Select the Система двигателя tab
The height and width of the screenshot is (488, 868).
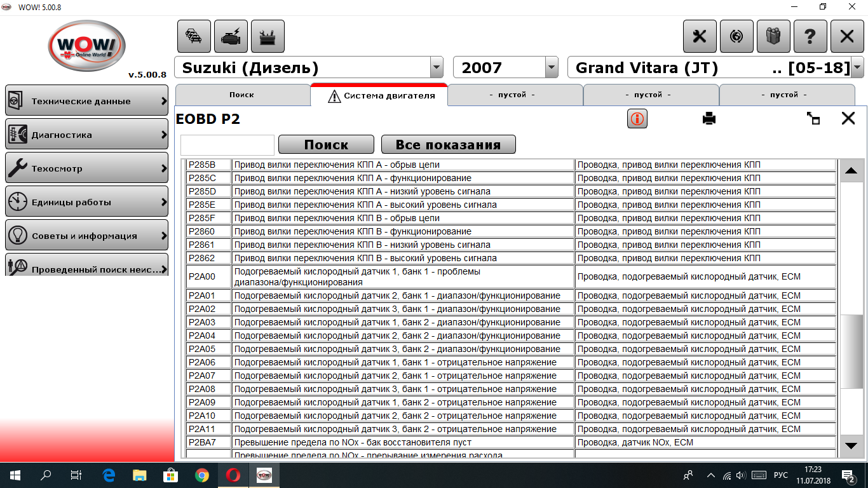[379, 96]
